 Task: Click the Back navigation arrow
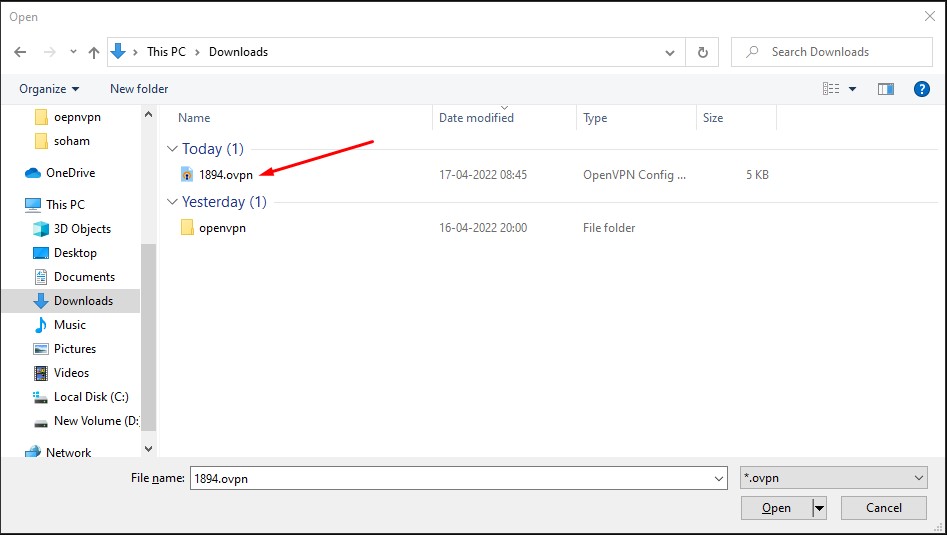tap(21, 52)
